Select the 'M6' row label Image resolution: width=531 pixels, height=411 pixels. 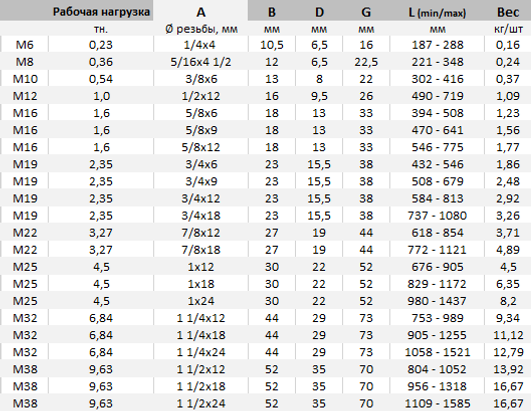point(25,45)
